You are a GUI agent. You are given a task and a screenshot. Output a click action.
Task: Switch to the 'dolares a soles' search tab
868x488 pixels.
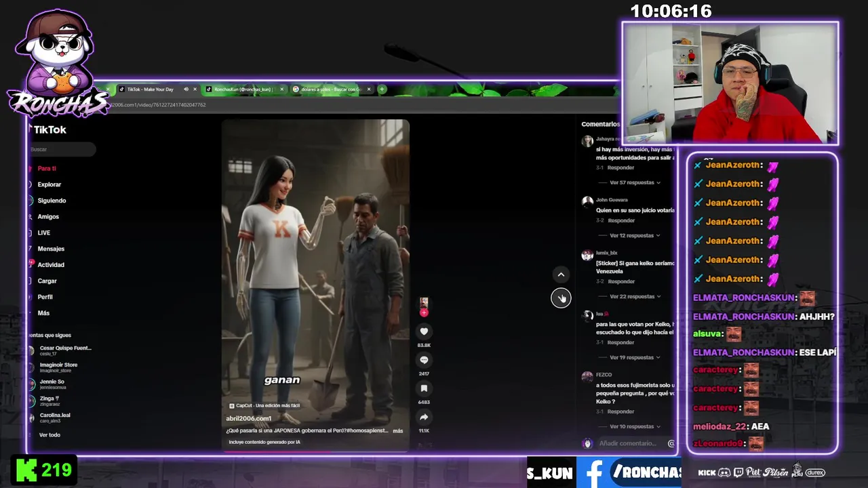point(332,89)
